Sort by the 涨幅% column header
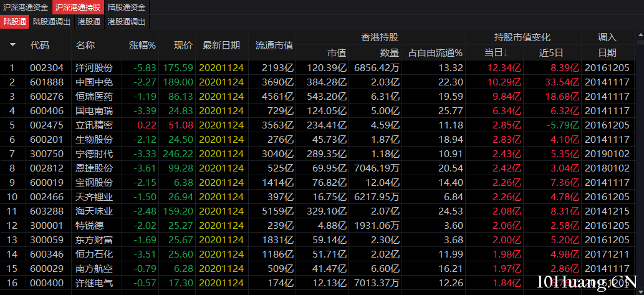This screenshot has height=295, width=644. [x=143, y=45]
